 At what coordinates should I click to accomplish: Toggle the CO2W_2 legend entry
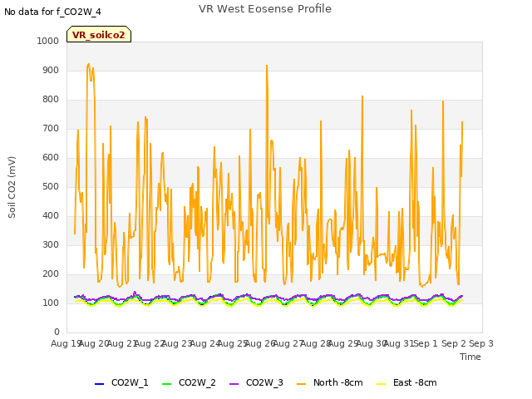coord(189,382)
